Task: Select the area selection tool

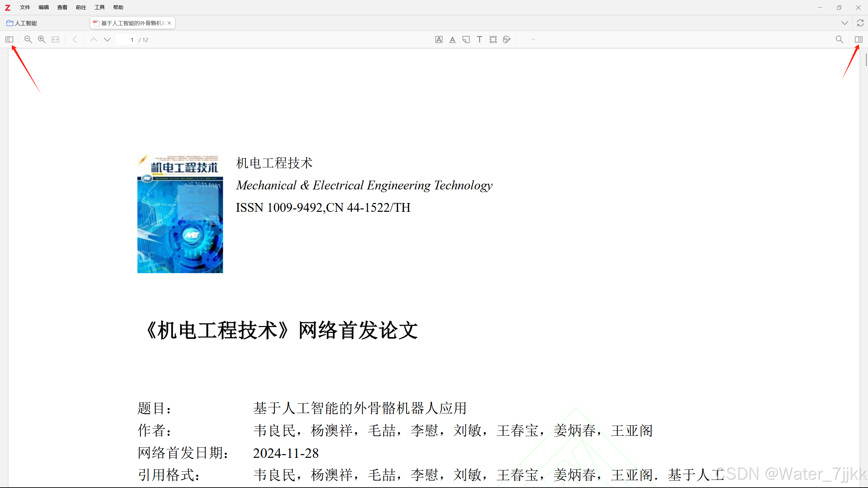Action: (493, 40)
